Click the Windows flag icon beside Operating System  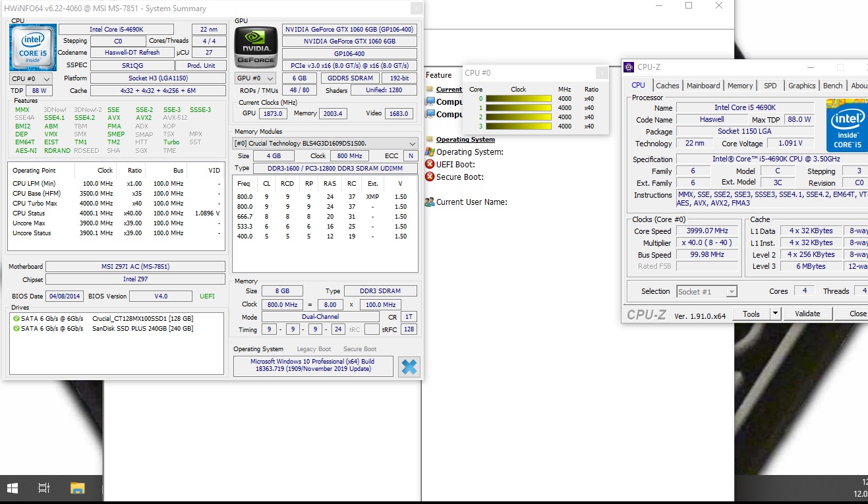coord(430,152)
